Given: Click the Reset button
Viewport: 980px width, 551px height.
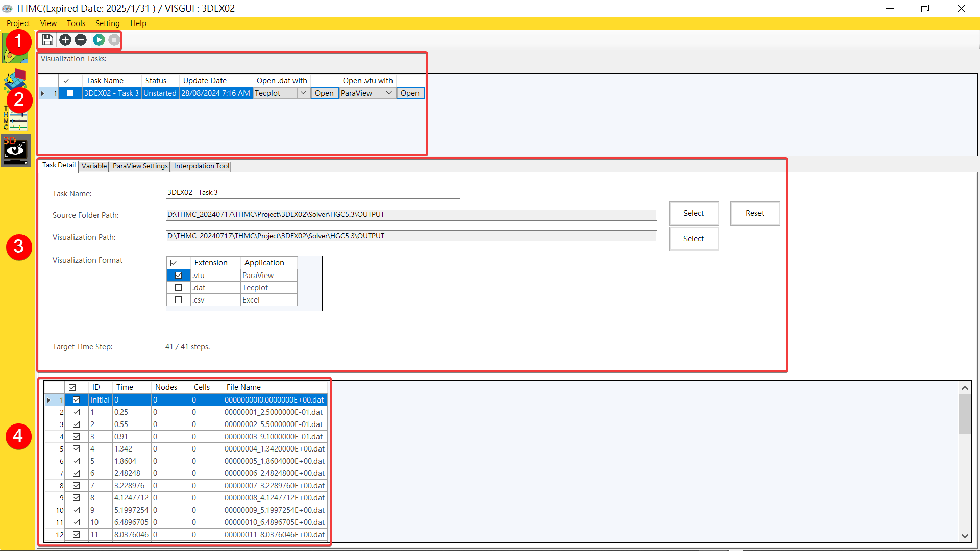Looking at the screenshot, I should coord(755,213).
